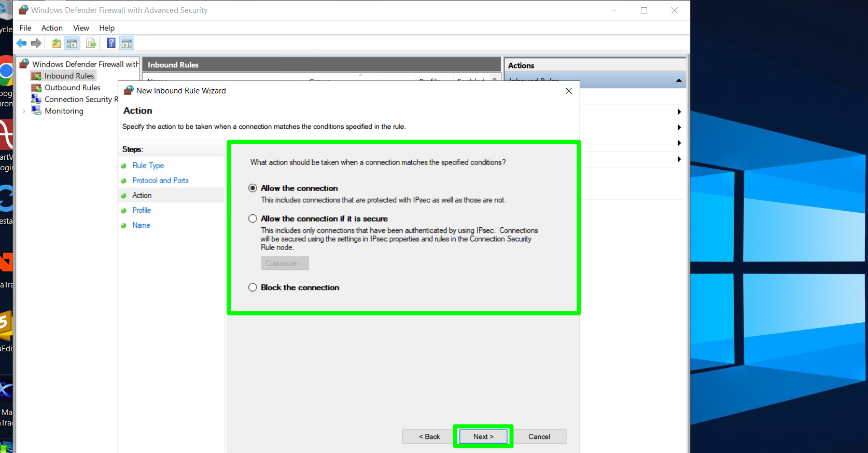Viewport: 868px width, 453px height.
Task: Select the Block the connection radio button
Action: pyautogui.click(x=253, y=287)
